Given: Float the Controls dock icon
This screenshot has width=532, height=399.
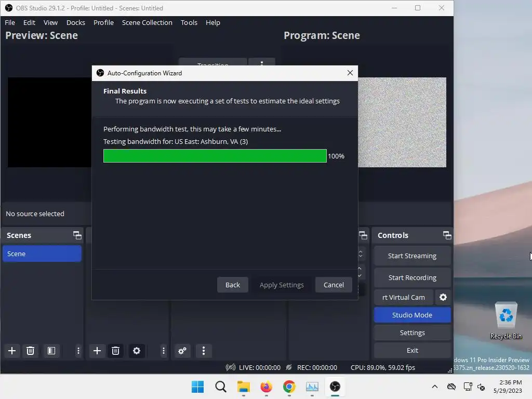Looking at the screenshot, I should pos(447,235).
